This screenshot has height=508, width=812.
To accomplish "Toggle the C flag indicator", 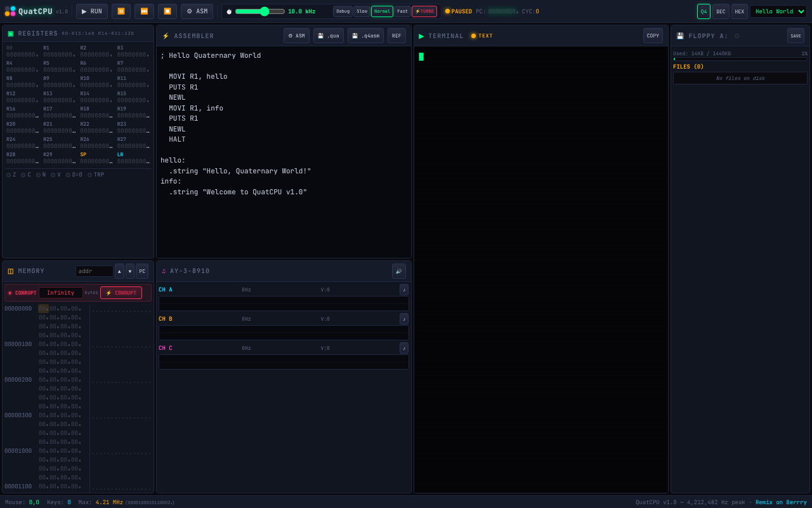I will pos(26,175).
